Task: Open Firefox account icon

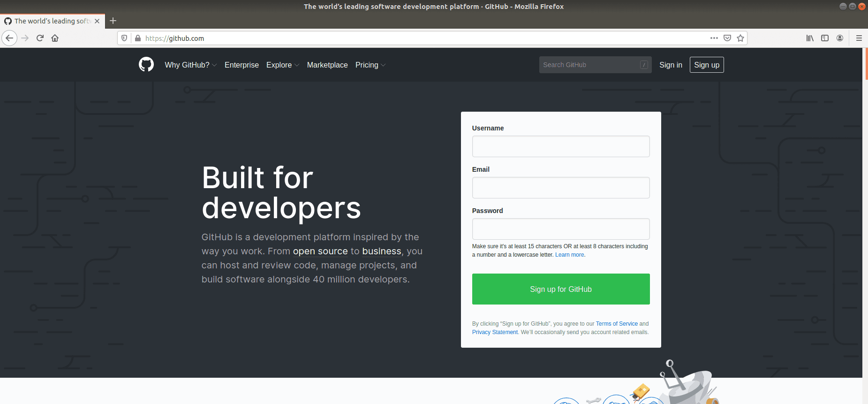Action: (840, 38)
